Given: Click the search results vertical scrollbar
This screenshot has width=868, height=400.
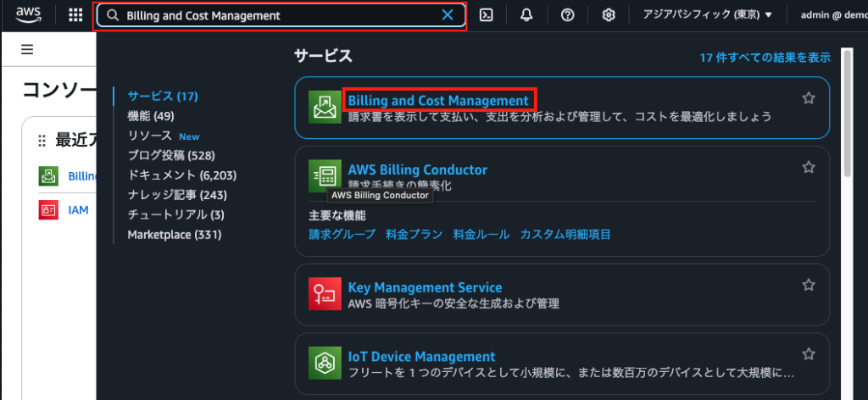Looking at the screenshot, I should pos(848,114).
